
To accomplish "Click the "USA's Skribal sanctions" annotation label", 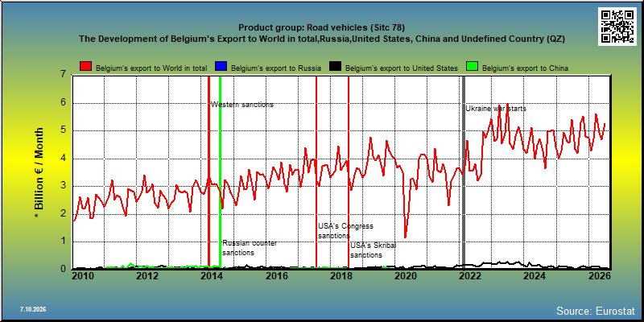I will pyautogui.click(x=373, y=250).
